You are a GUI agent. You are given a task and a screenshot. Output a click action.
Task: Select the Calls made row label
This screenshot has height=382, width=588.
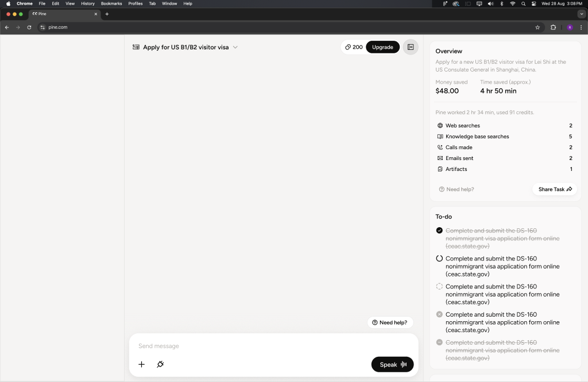459,147
